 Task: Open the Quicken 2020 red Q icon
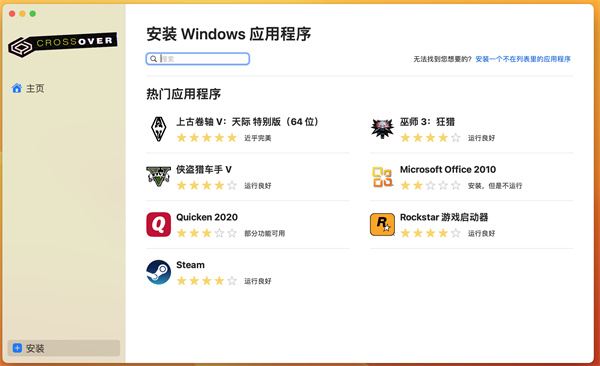coord(158,224)
